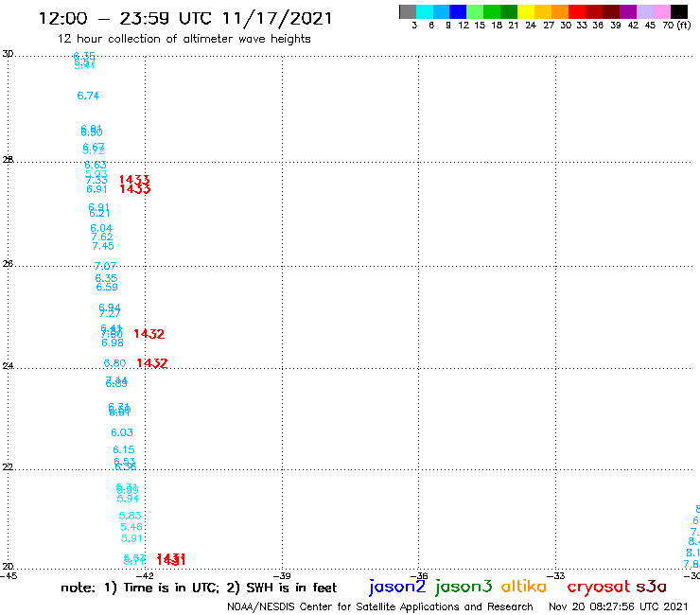Click the wave height value 5.83
This screenshot has height=615, width=700.
coord(130,516)
